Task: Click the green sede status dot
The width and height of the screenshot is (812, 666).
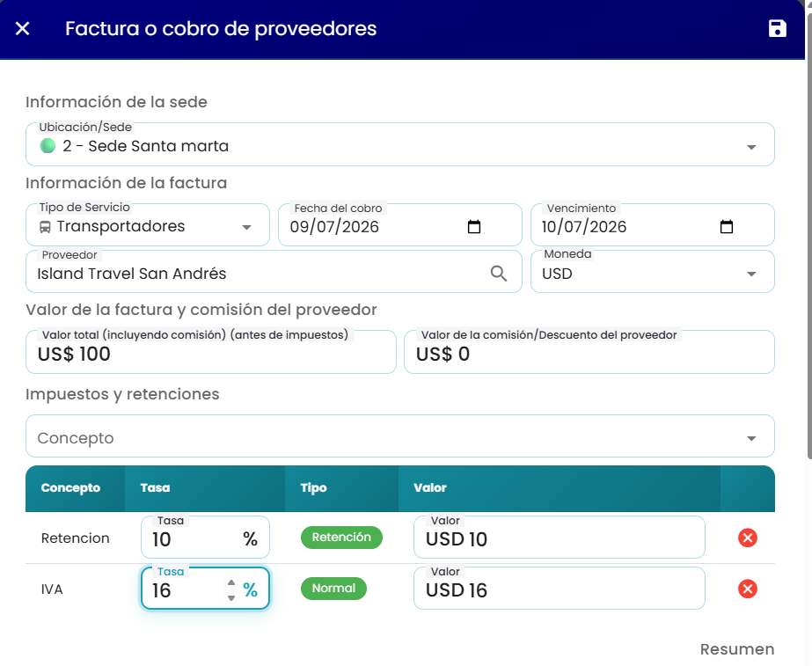Action: (x=48, y=146)
